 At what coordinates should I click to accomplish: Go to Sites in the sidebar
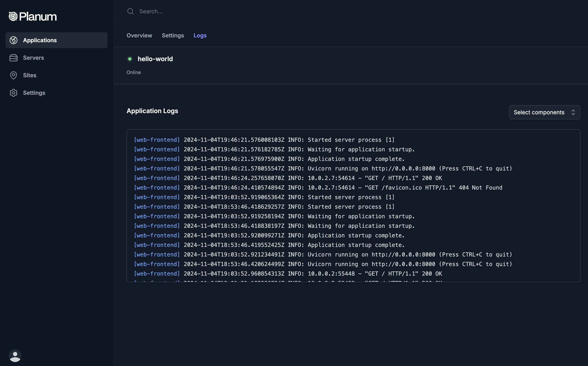(29, 75)
